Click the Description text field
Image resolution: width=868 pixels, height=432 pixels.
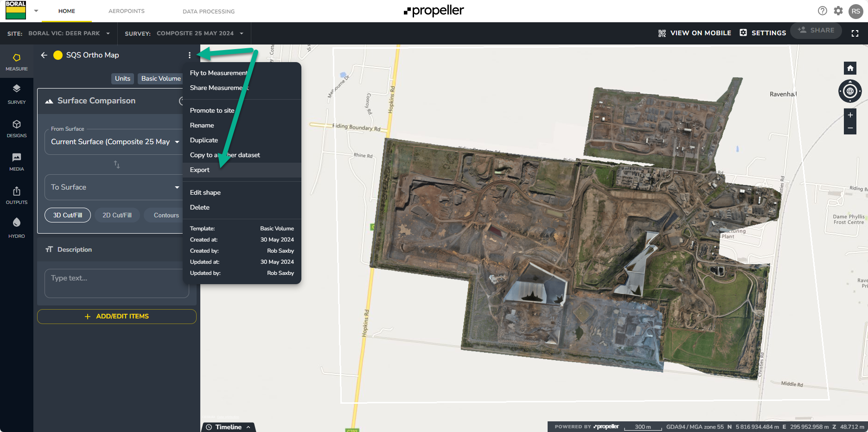pyautogui.click(x=117, y=283)
